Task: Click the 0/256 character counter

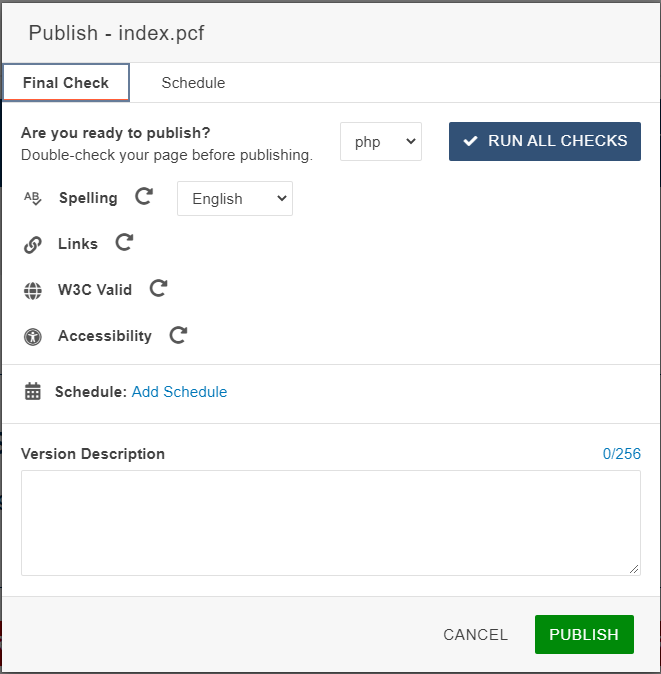Action: 621,454
